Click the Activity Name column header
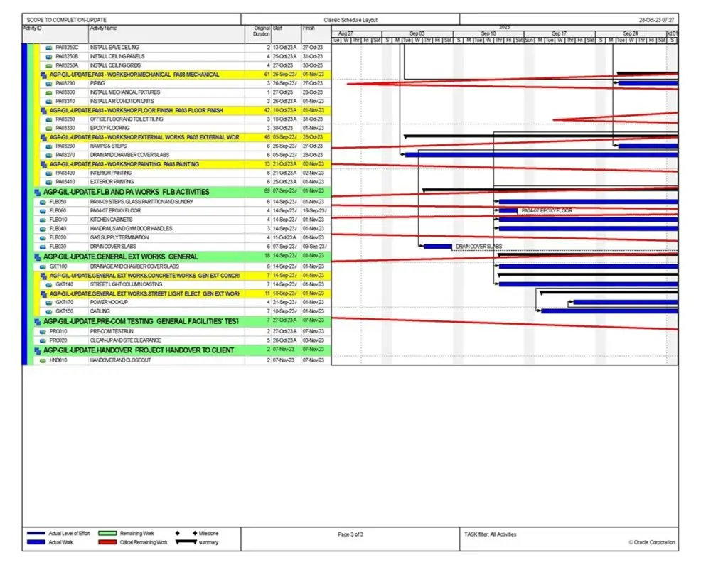This screenshot has width=728, height=582. tap(103, 28)
